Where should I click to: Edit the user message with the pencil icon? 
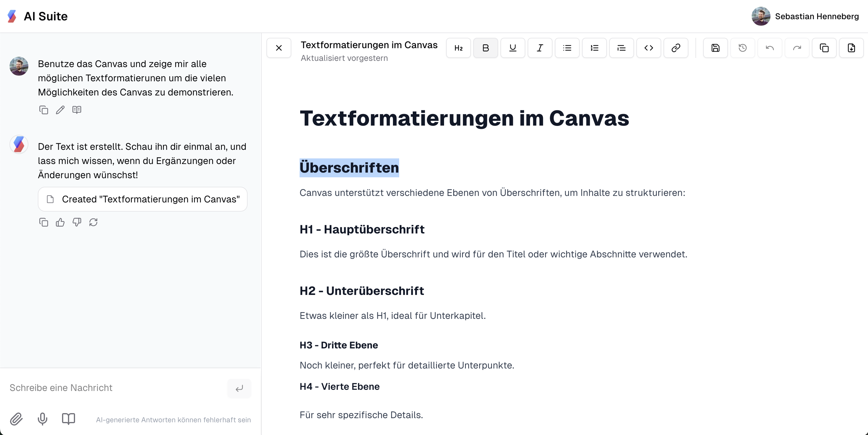click(60, 110)
